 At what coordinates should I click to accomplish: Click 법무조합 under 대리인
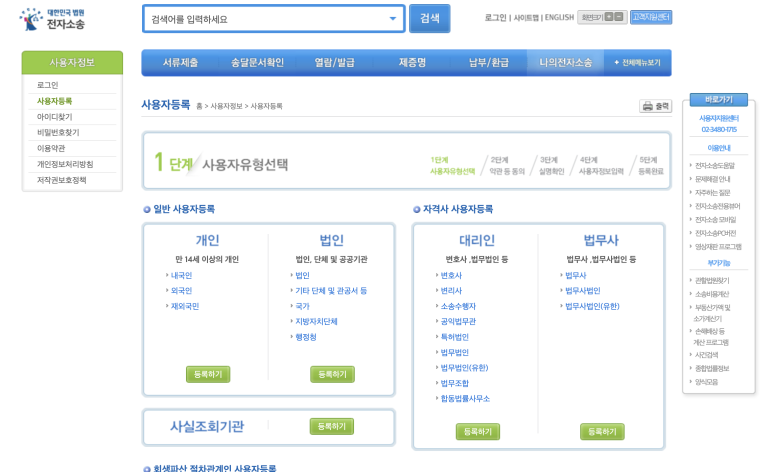coord(455,383)
